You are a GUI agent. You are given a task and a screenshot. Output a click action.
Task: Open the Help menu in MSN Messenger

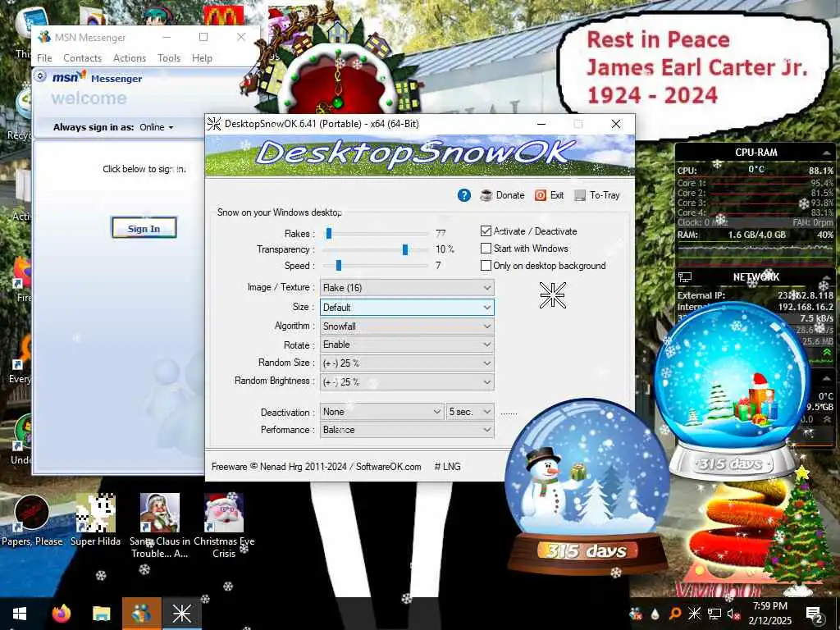pyautogui.click(x=202, y=58)
